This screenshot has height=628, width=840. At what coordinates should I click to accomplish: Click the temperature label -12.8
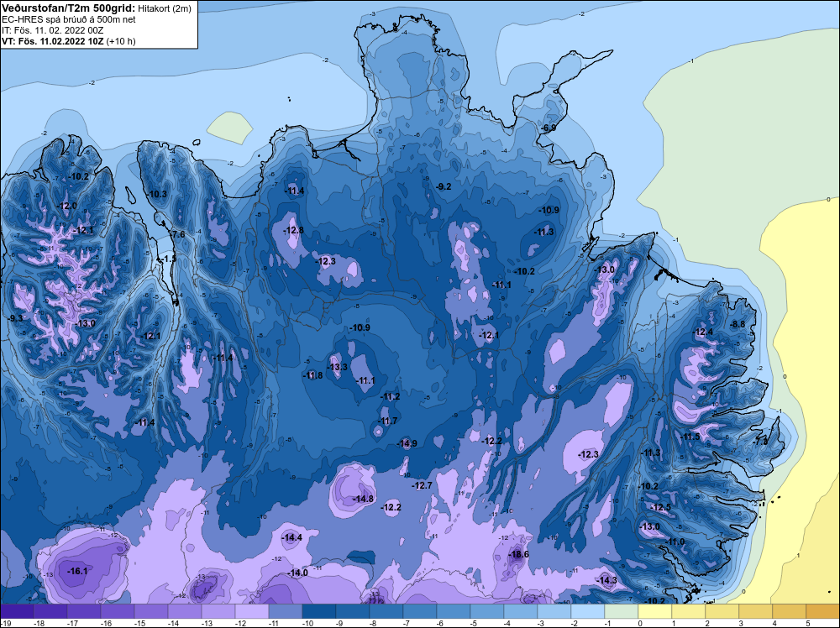pos(293,230)
